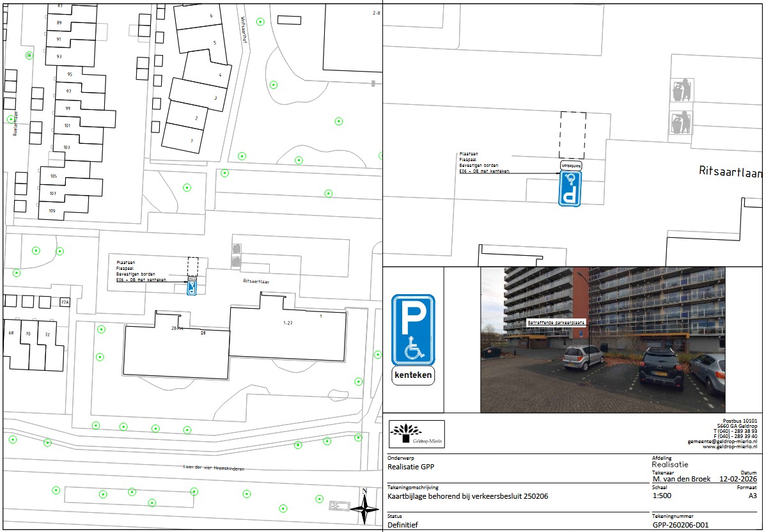The image size is (766, 532).
Task: Click the small blue parking sign on overview map
Action: pyautogui.click(x=191, y=288)
